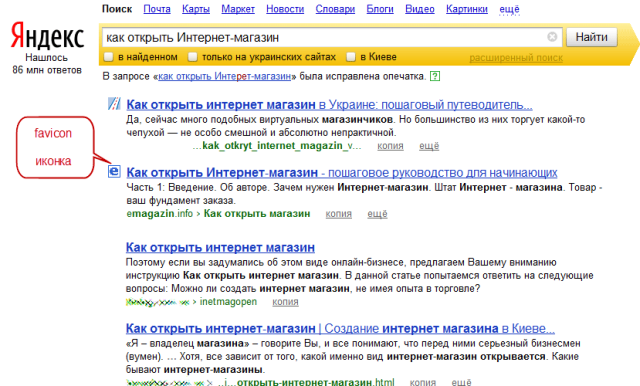
Task: Enable 'только на украинских сайтах' checkbox
Action: tap(193, 57)
